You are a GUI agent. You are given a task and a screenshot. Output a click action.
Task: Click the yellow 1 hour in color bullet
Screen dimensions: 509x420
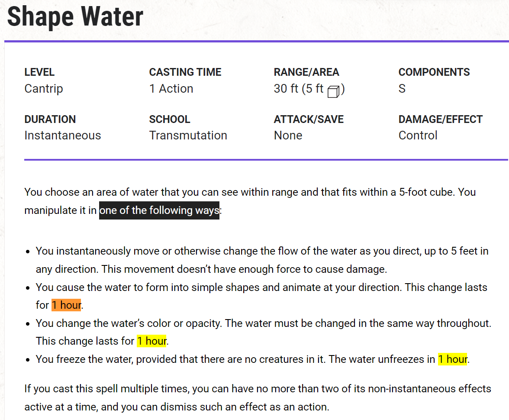point(151,341)
